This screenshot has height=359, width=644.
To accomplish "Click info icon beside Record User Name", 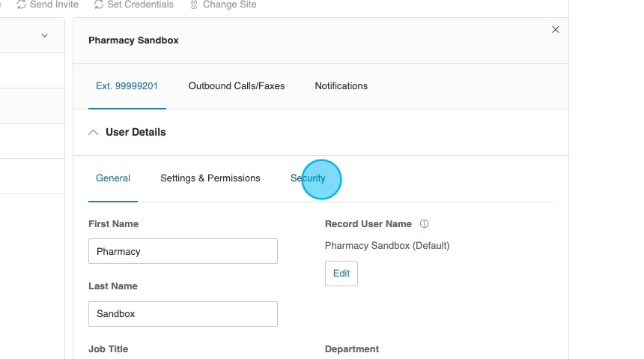I will point(424,224).
